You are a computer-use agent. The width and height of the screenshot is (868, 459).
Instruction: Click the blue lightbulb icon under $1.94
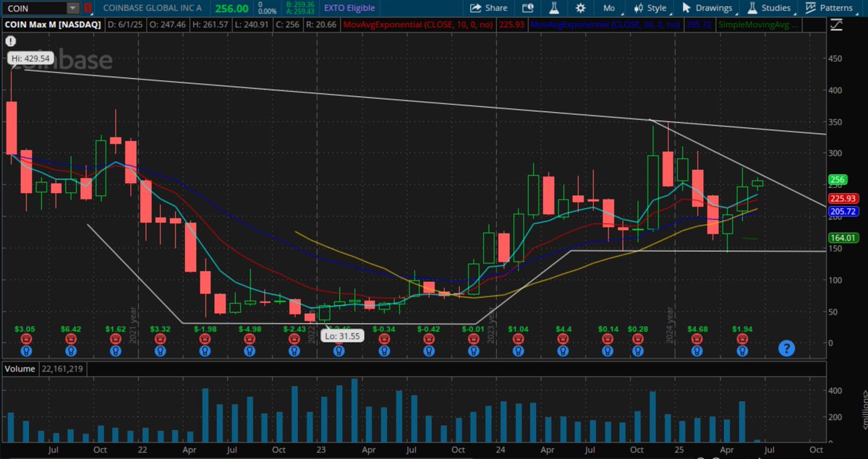pyautogui.click(x=741, y=351)
